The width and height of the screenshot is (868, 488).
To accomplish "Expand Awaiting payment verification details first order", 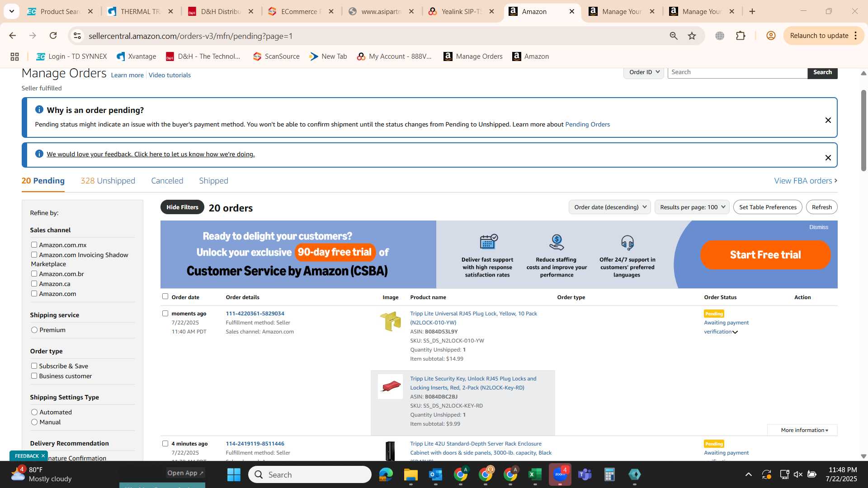I will pyautogui.click(x=735, y=332).
